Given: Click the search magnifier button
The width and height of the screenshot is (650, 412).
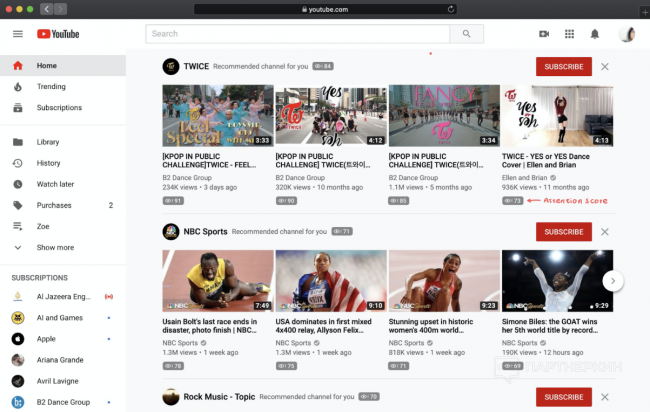Looking at the screenshot, I should tap(466, 34).
